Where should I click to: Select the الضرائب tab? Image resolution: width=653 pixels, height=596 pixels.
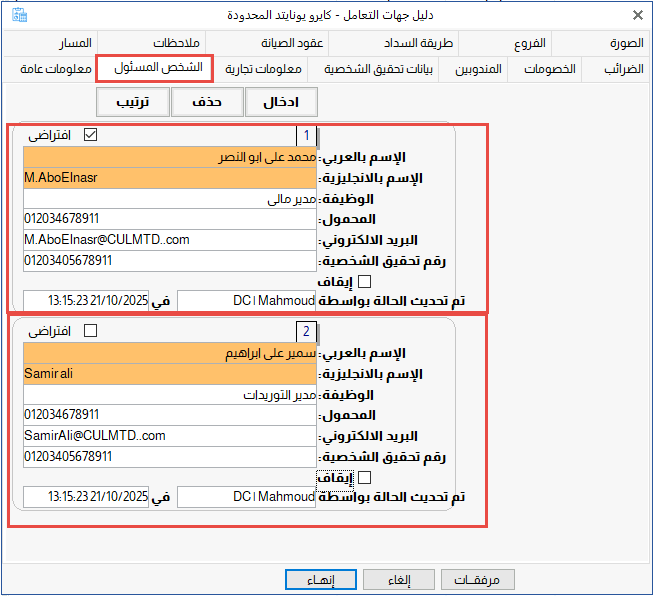point(622,69)
